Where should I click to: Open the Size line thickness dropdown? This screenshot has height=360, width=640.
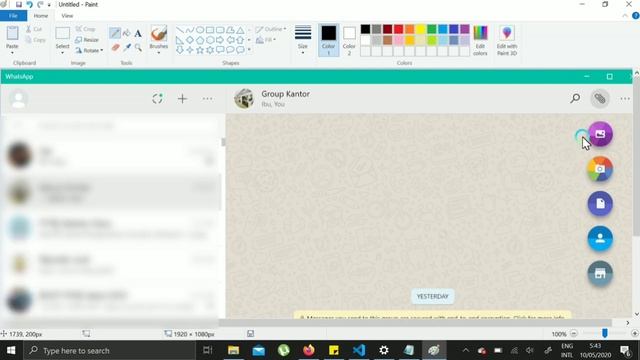click(303, 40)
